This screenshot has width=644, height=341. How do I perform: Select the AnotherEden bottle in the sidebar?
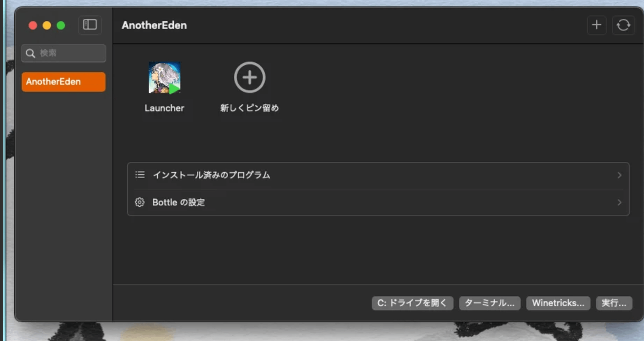63,82
